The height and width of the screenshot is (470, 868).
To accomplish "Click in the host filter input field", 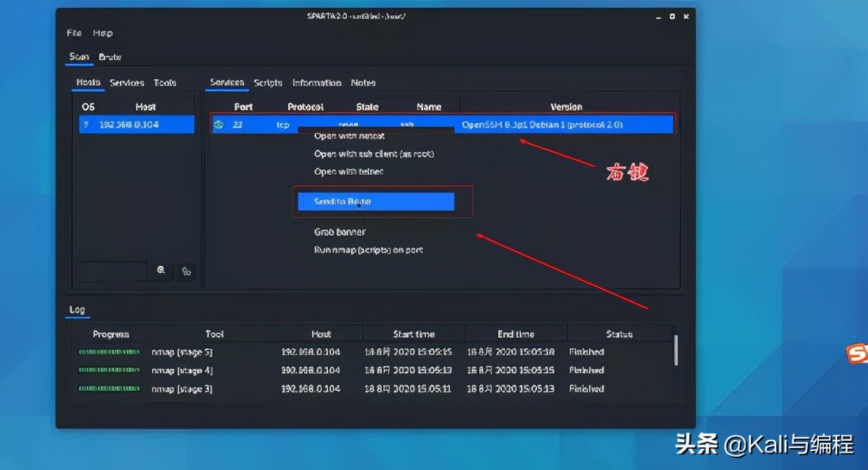I will 113,271.
